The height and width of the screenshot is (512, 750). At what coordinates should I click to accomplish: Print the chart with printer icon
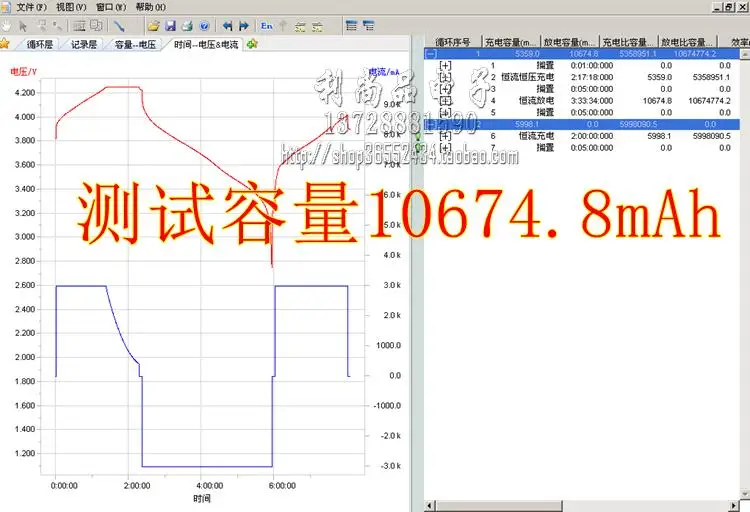pos(187,26)
